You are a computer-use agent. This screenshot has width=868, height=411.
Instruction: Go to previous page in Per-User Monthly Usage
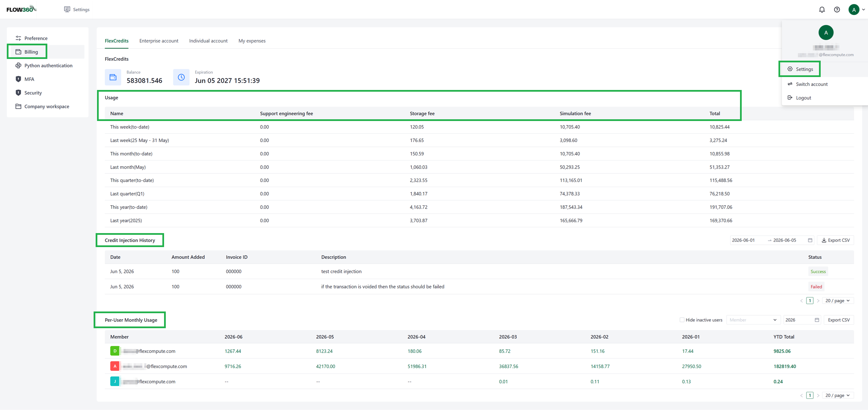(801, 395)
